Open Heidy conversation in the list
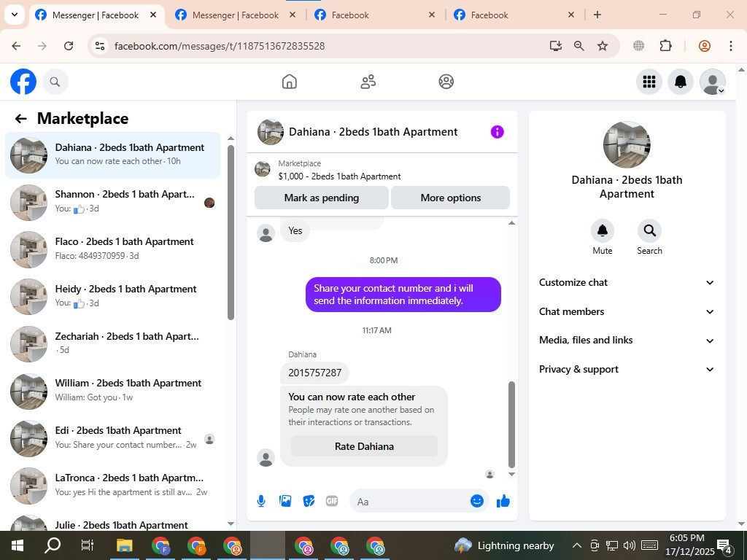This screenshot has width=747, height=560. pos(113,297)
